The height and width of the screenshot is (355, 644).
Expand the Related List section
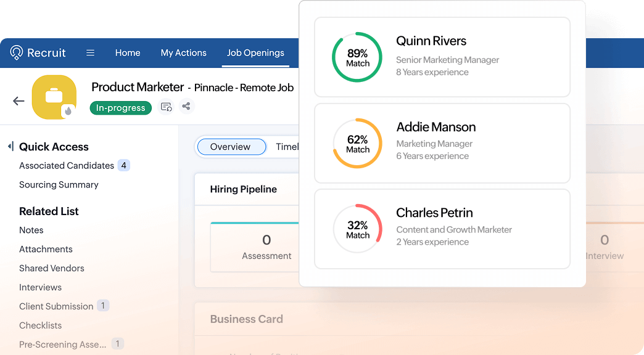point(49,211)
